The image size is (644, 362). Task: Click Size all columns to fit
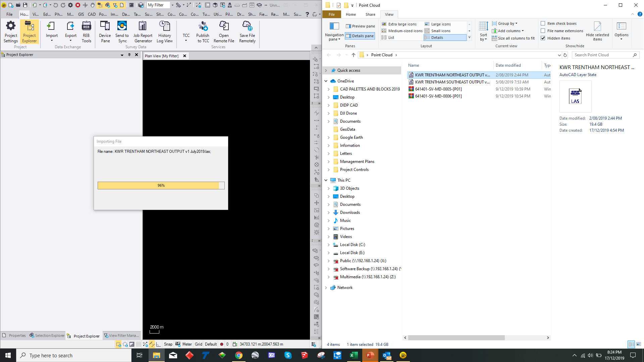[513, 38]
